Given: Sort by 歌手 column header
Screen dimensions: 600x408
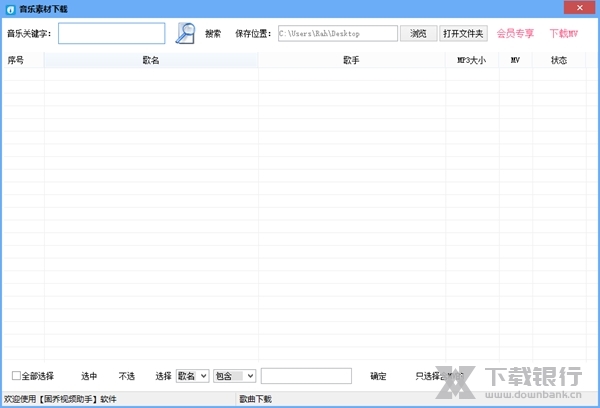Looking at the screenshot, I should pos(352,60).
